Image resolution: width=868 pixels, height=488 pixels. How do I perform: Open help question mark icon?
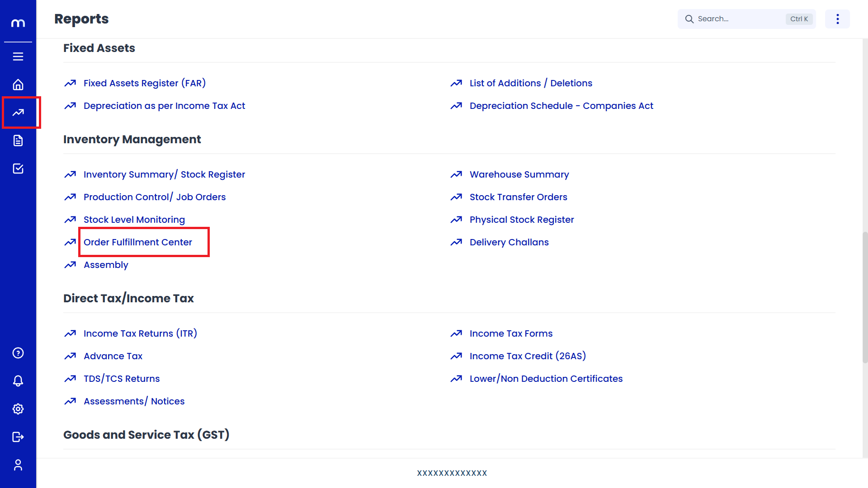18,353
